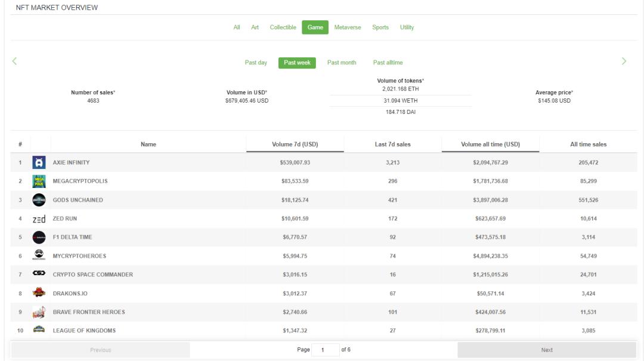
Task: Select the Past day time filter
Action: pos(256,63)
